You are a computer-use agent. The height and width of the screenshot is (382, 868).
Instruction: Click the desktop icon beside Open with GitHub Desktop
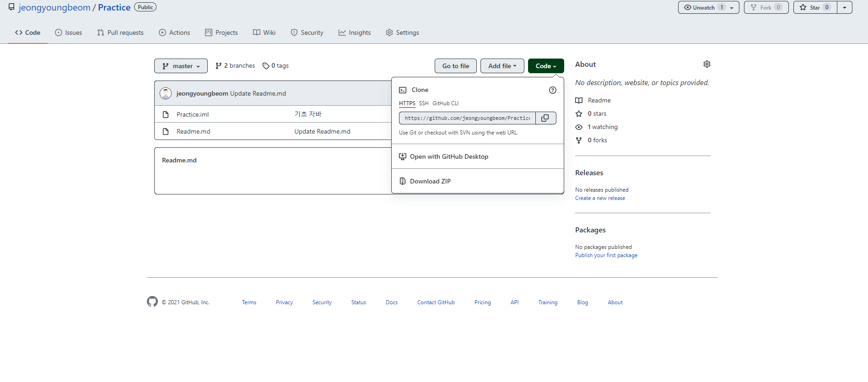pyautogui.click(x=403, y=156)
